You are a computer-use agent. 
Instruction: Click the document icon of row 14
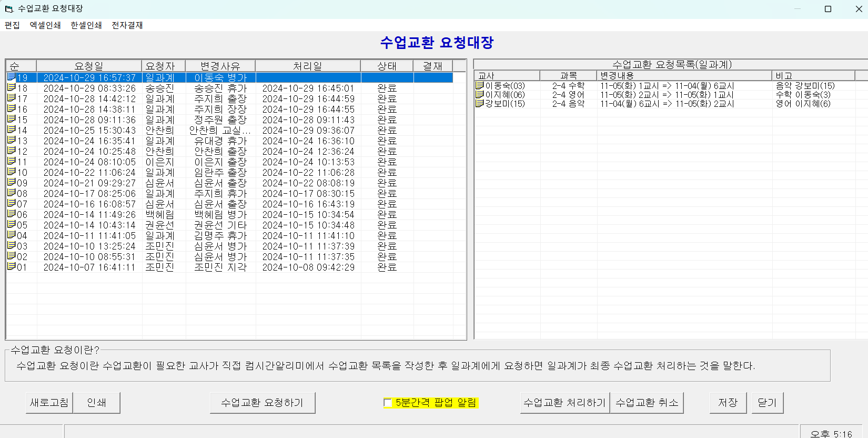coord(12,130)
